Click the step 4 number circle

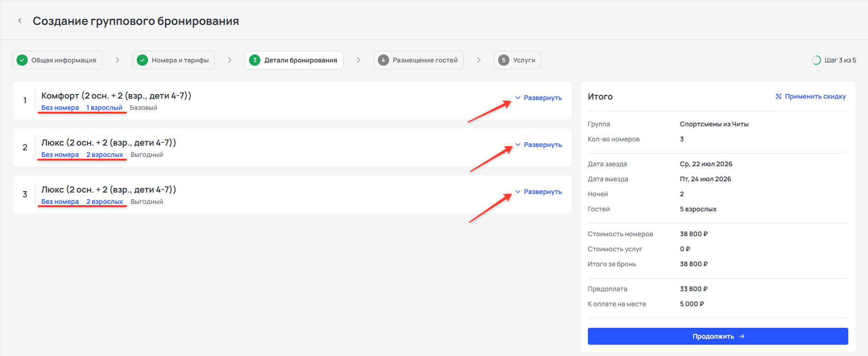383,60
